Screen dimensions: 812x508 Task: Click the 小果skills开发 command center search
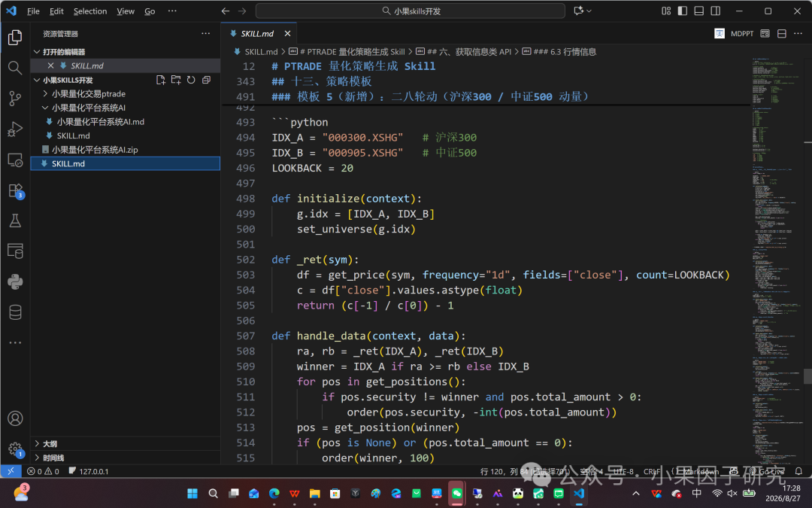pyautogui.click(x=411, y=11)
